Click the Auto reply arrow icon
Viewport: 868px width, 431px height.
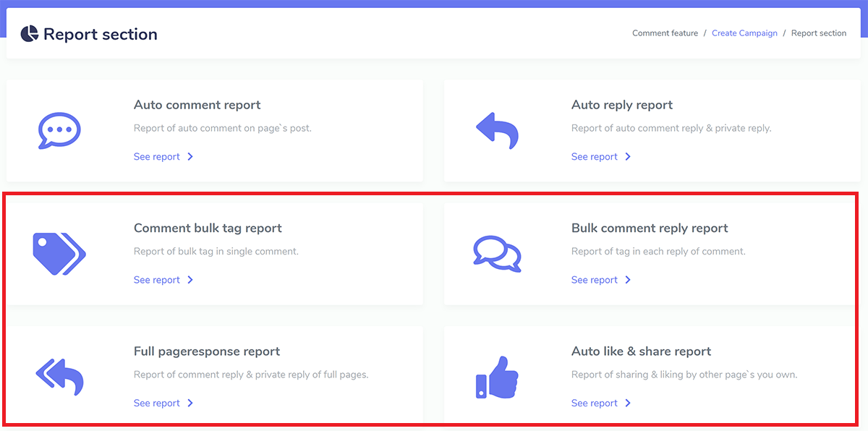(x=497, y=131)
